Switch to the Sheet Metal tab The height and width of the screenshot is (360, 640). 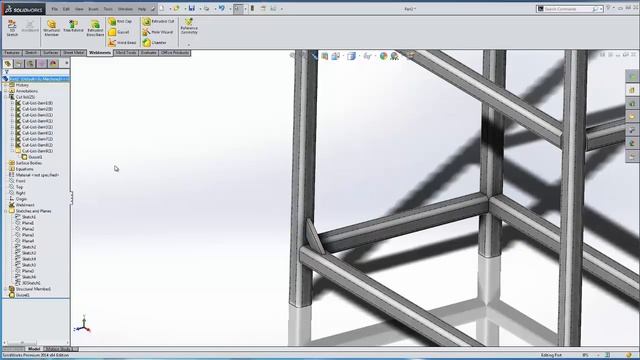tap(74, 53)
